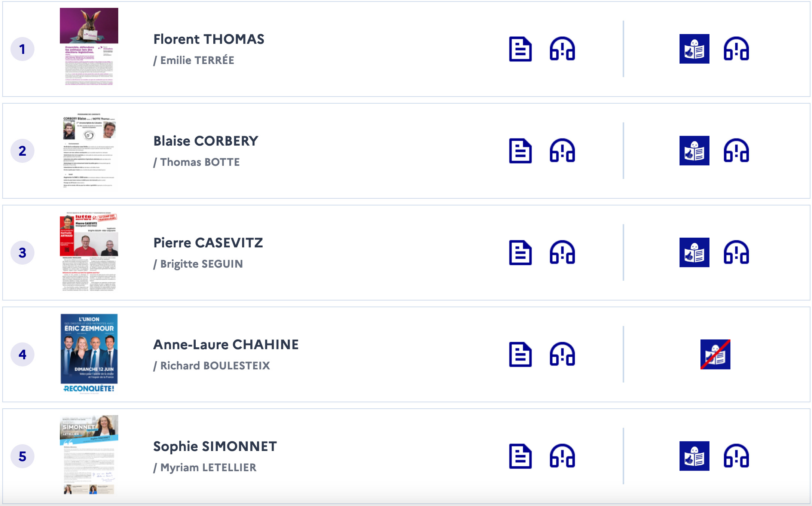Open the Reconquête Eric Zemmour poster thumbnail
Screen dimensions: 812x506
click(89, 354)
